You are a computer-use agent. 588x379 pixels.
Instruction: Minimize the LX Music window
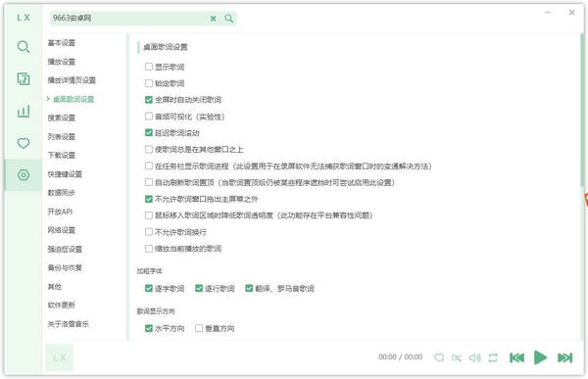pos(548,13)
